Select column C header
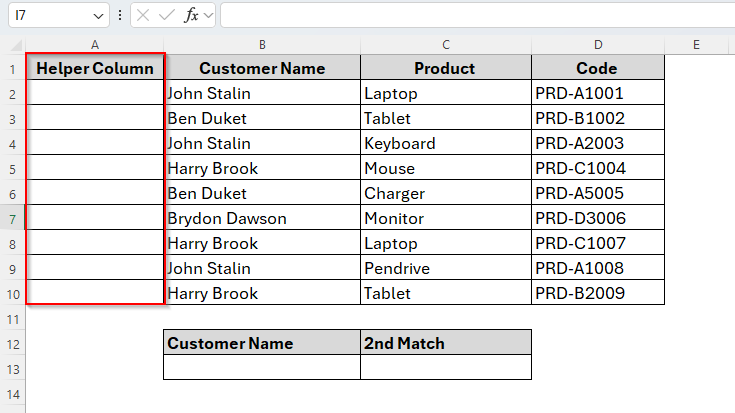This screenshot has height=413, width=735. point(446,45)
